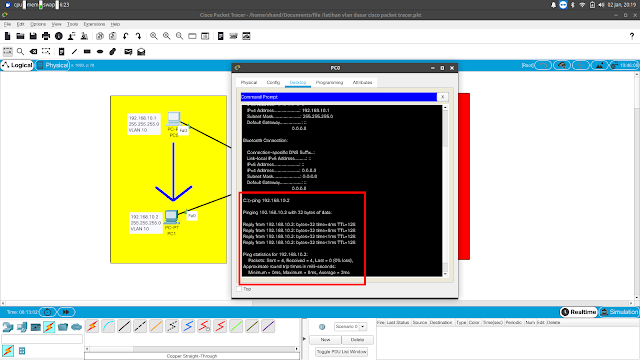640x360 pixels.
Task: Select the End Devices category icon
Action: [x=22, y=327]
